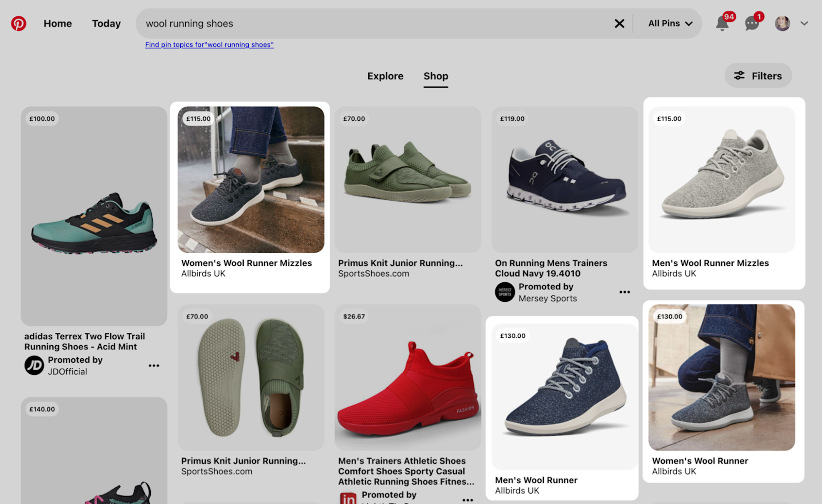Open the profile avatar picture
The height and width of the screenshot is (504, 822).
point(782,23)
